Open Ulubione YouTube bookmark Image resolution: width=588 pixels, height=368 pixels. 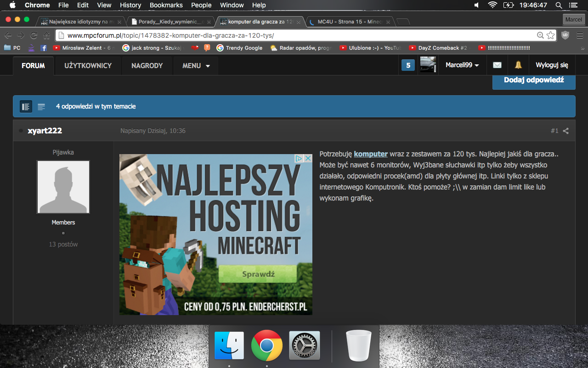(370, 48)
